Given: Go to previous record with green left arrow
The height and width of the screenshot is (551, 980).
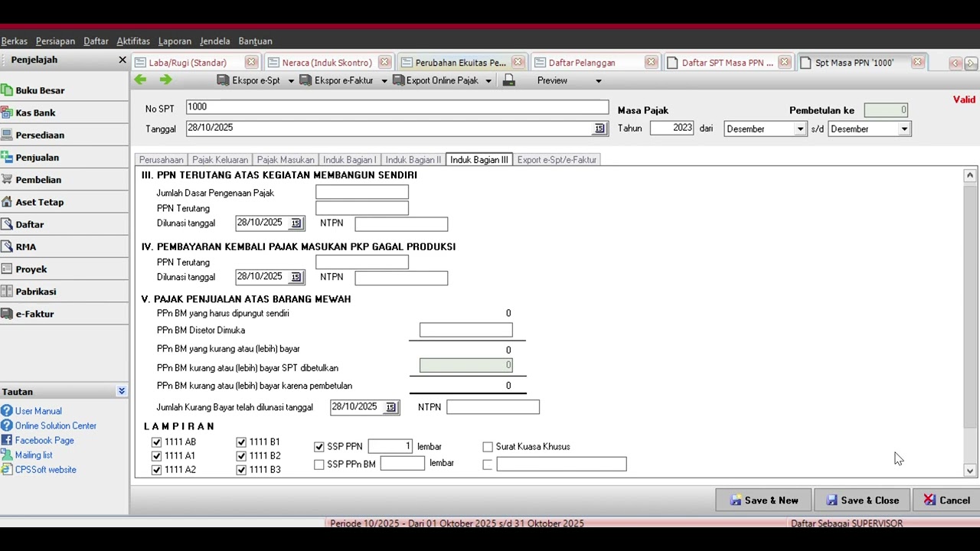Looking at the screenshot, I should pyautogui.click(x=140, y=80).
